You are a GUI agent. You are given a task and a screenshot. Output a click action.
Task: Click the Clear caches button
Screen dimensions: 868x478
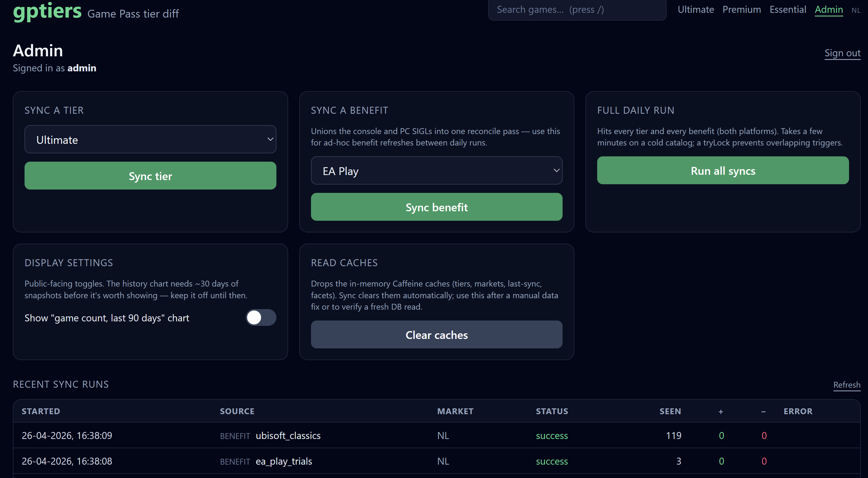436,334
